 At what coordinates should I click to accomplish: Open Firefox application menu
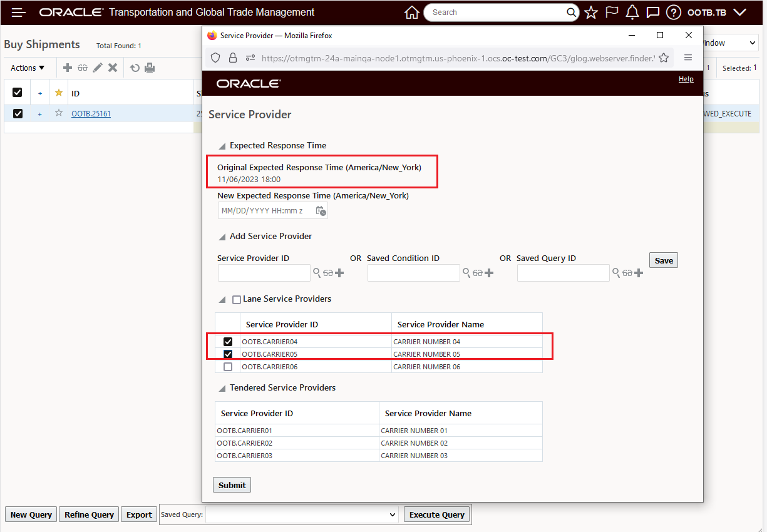(x=688, y=58)
